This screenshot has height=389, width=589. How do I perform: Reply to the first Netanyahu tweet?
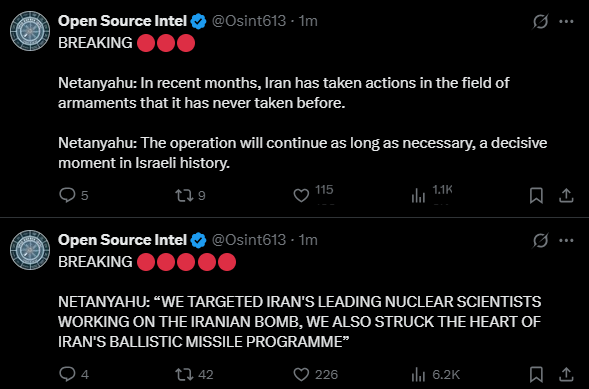click(68, 195)
